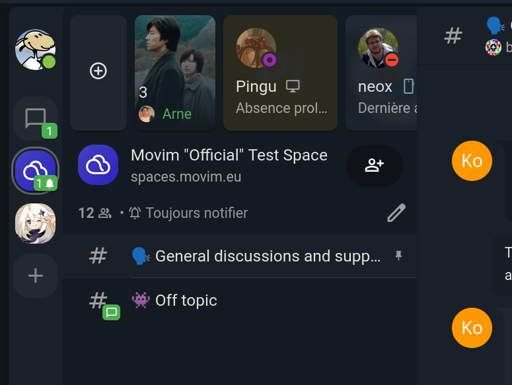Edit the space with pencil icon
The width and height of the screenshot is (512, 385).
point(396,213)
